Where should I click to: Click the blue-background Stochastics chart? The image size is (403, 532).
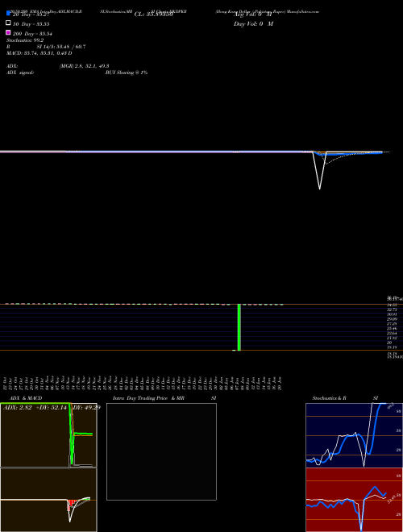354,435
